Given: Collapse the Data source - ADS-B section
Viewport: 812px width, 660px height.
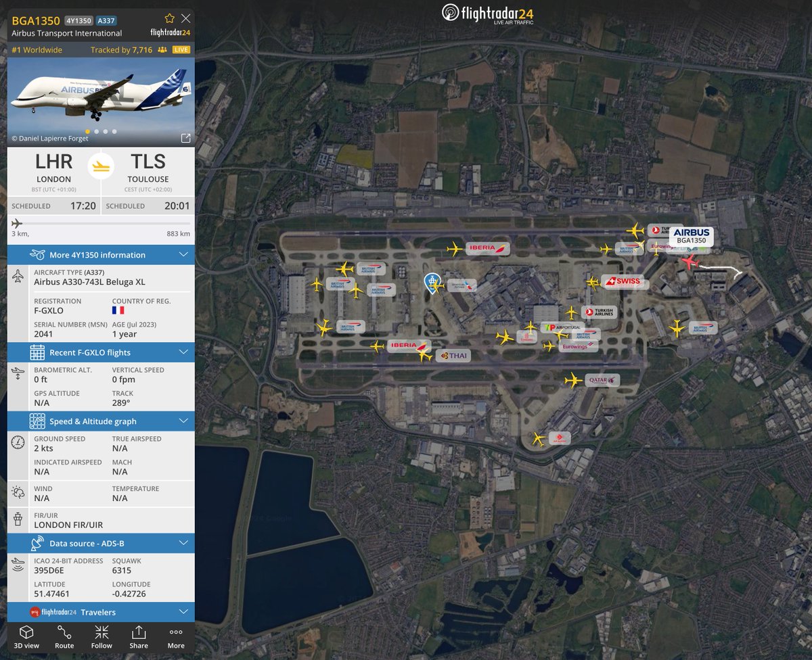Looking at the screenshot, I should pyautogui.click(x=101, y=543).
